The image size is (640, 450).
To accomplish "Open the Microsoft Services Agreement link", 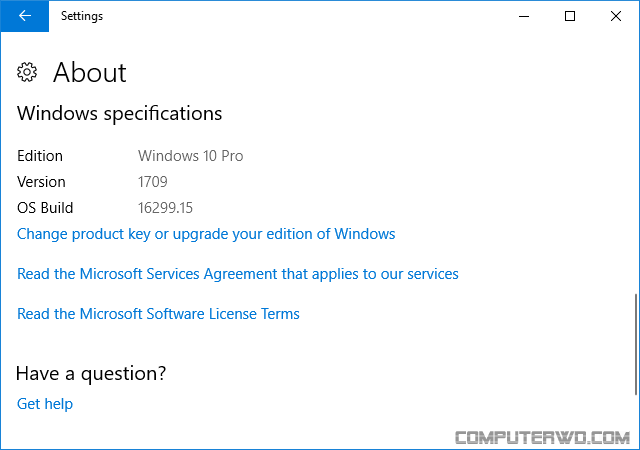I will [238, 274].
